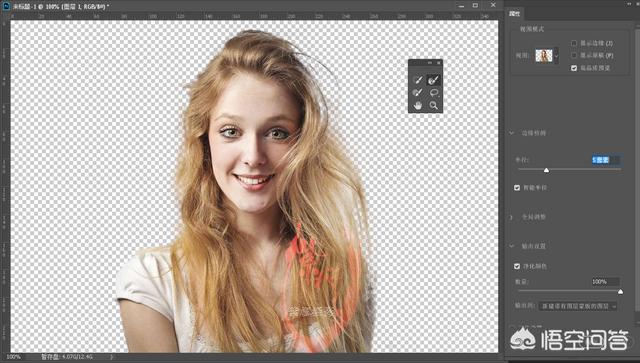Select the Hand tool
The width and height of the screenshot is (640, 363).
[x=417, y=106]
